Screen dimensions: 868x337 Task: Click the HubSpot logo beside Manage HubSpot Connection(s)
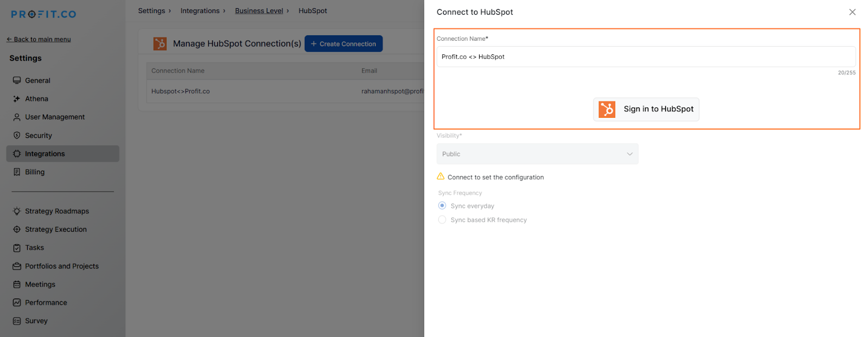click(160, 43)
